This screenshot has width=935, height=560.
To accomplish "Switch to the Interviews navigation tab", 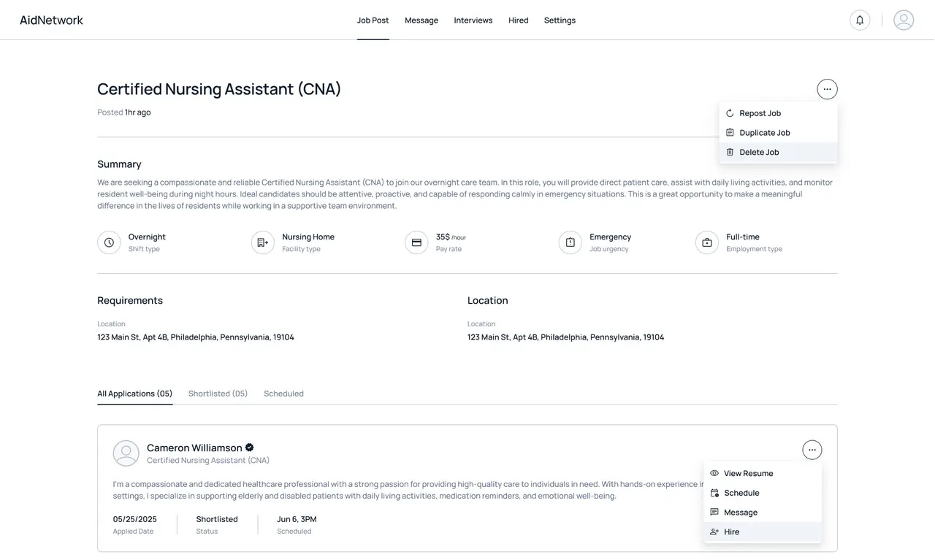I will tap(473, 20).
